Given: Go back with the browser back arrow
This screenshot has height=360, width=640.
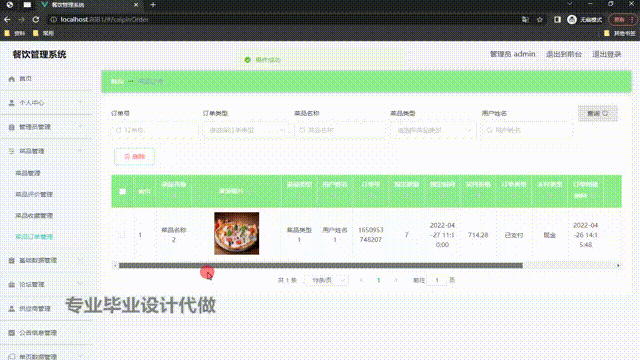Looking at the screenshot, I should click(x=7, y=19).
